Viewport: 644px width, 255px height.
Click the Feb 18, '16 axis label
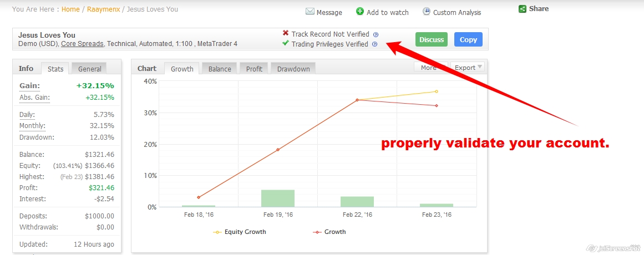tap(199, 215)
